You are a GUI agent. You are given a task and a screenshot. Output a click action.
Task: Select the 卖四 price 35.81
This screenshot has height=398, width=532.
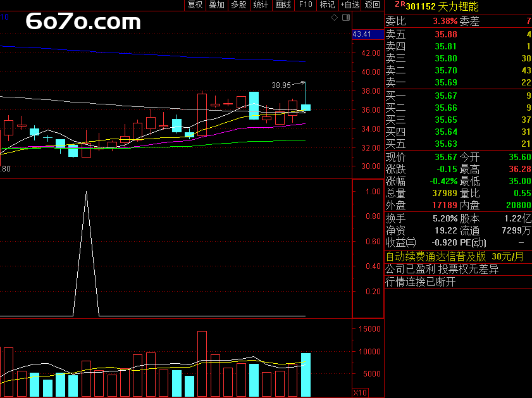[x=446, y=46]
